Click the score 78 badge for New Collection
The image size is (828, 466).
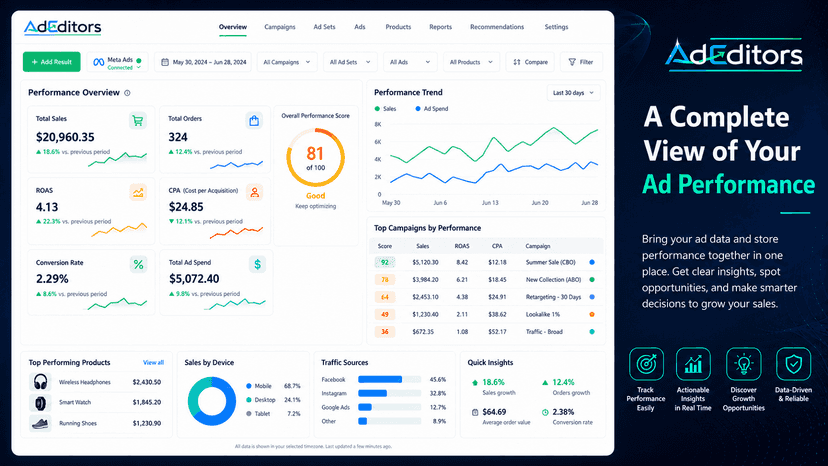pos(385,279)
